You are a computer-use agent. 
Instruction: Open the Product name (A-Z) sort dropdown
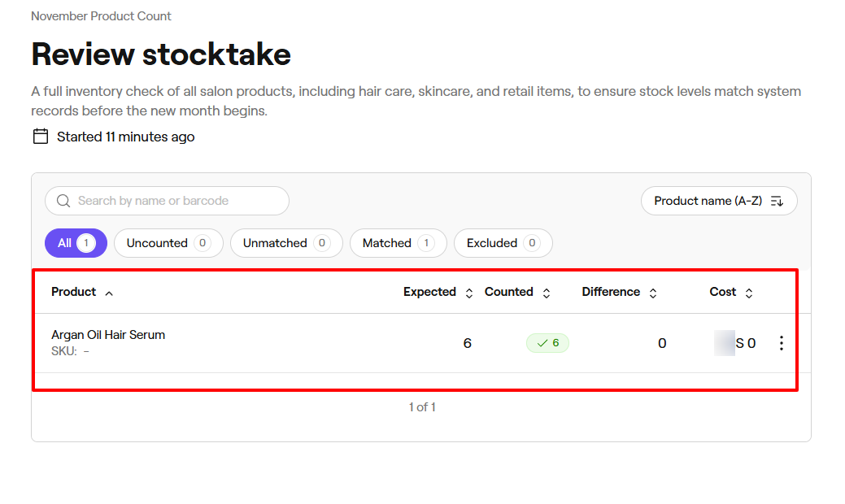[x=719, y=201]
